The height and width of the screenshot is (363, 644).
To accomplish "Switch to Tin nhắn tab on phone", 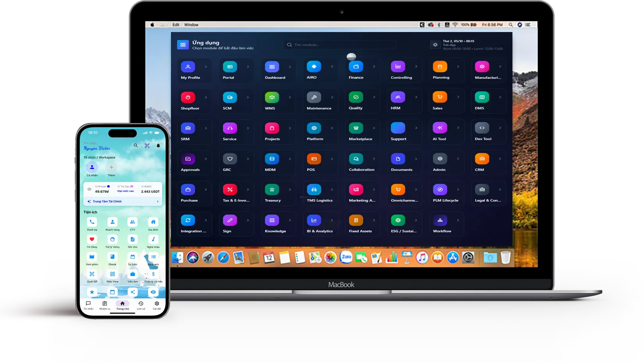I will point(88,305).
